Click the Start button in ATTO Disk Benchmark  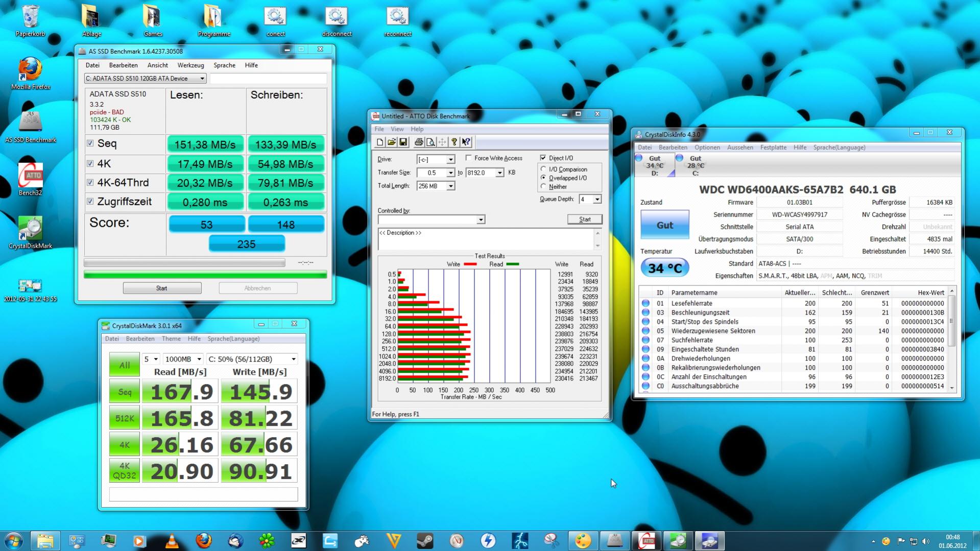(585, 219)
